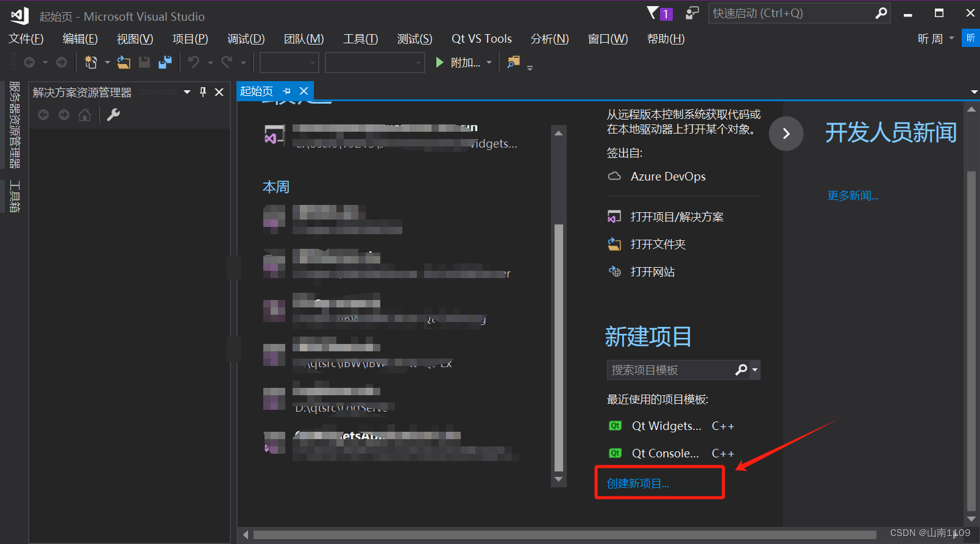
Task: Click the Redo toolbar icon
Action: click(227, 62)
